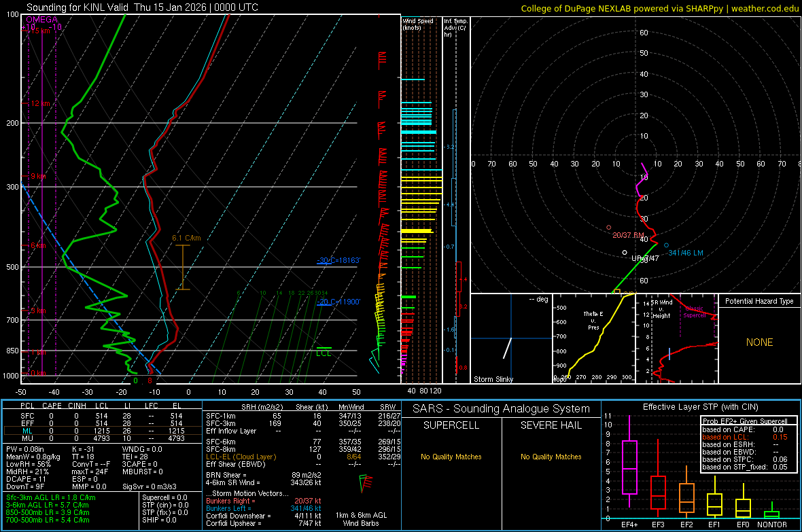The height and width of the screenshot is (532, 802).
Task: Click the blue left-mover circle on hodograph
Action: coord(666,245)
